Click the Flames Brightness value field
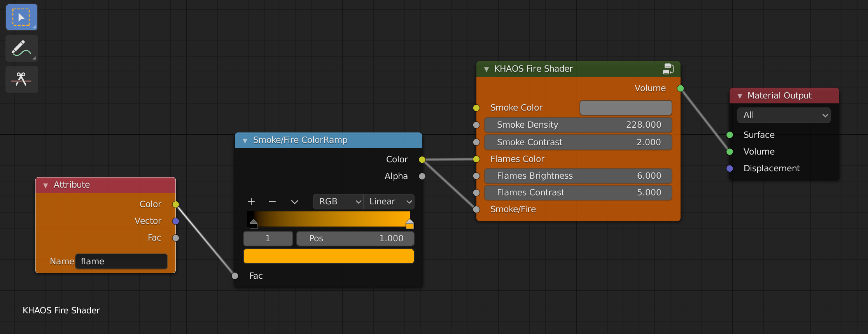868x334 pixels. coord(578,176)
